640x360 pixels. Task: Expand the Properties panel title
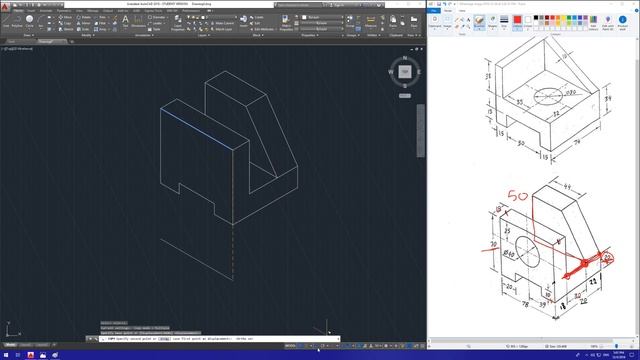[310, 35]
